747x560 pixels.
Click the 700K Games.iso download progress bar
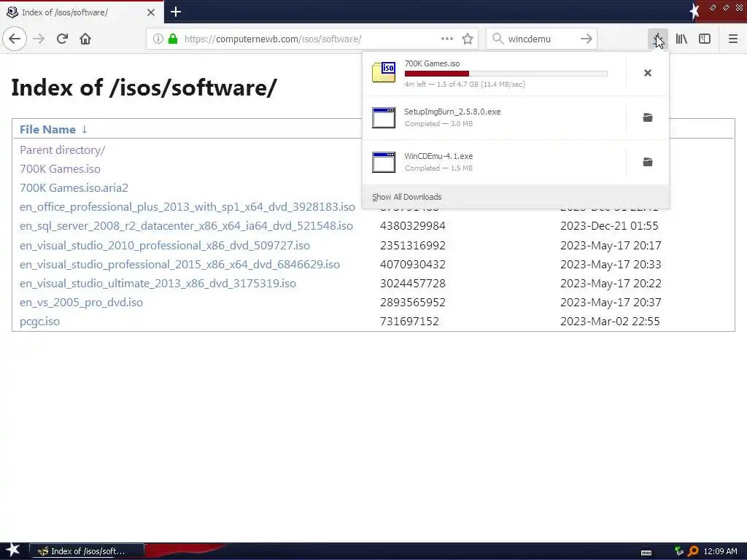506,74
